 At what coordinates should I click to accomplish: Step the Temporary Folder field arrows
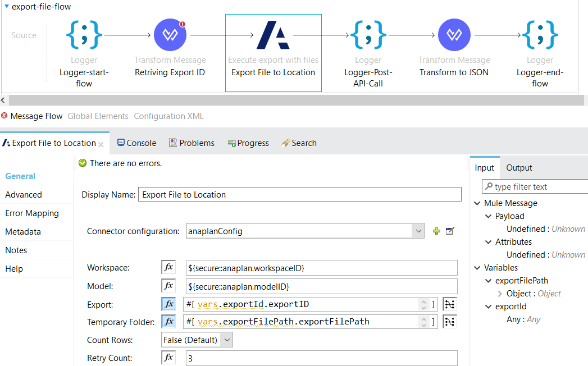[x=424, y=322]
